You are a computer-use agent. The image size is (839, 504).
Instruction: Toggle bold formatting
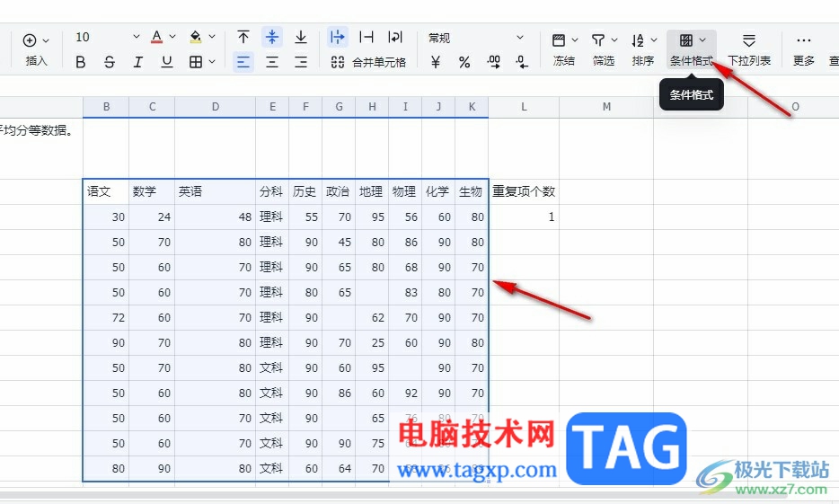click(x=81, y=62)
